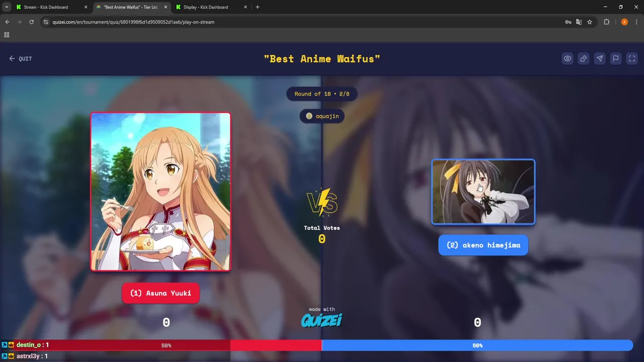Switch to Display - Kick Dashboard tab
This screenshot has height=362, width=644.
coord(211,7)
